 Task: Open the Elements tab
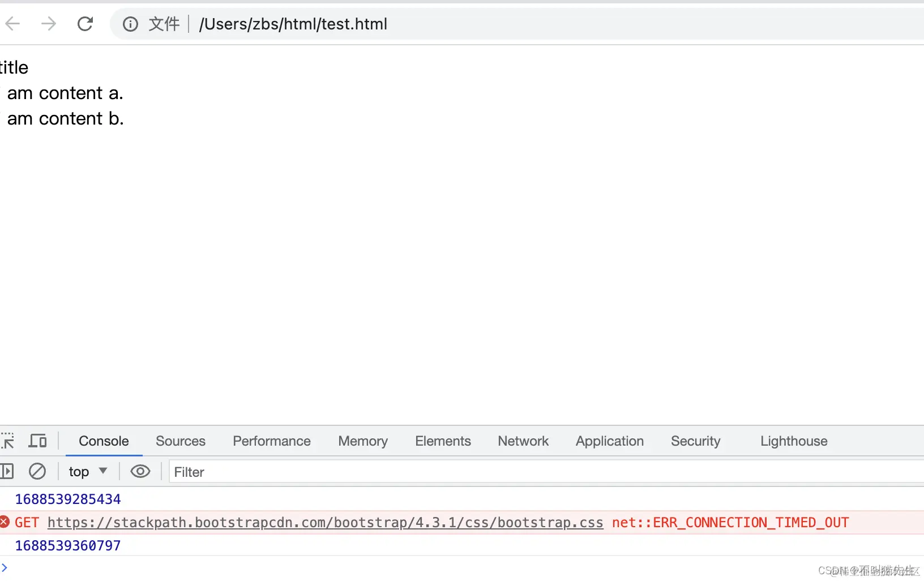click(x=443, y=441)
